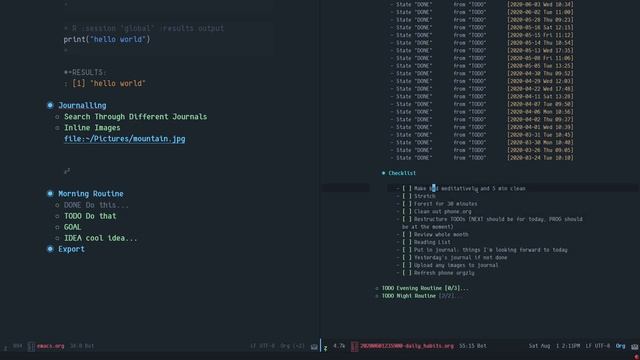
Task: Check the Stretch checkbox
Action: 407,196
